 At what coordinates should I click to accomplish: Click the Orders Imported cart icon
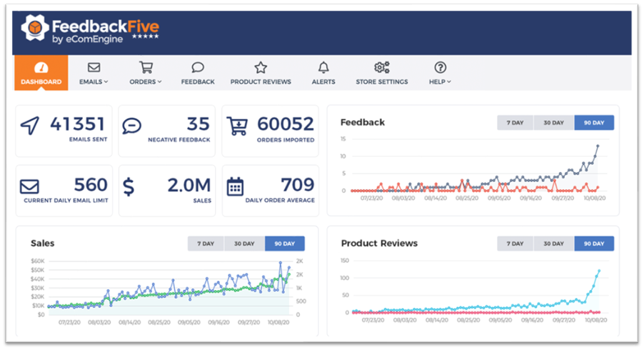[236, 126]
